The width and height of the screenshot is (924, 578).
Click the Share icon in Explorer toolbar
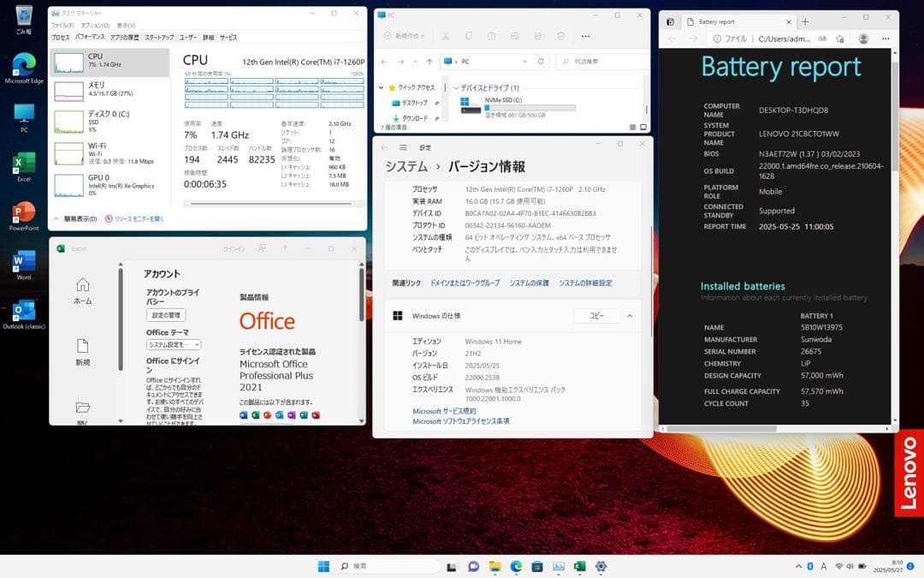point(538,36)
